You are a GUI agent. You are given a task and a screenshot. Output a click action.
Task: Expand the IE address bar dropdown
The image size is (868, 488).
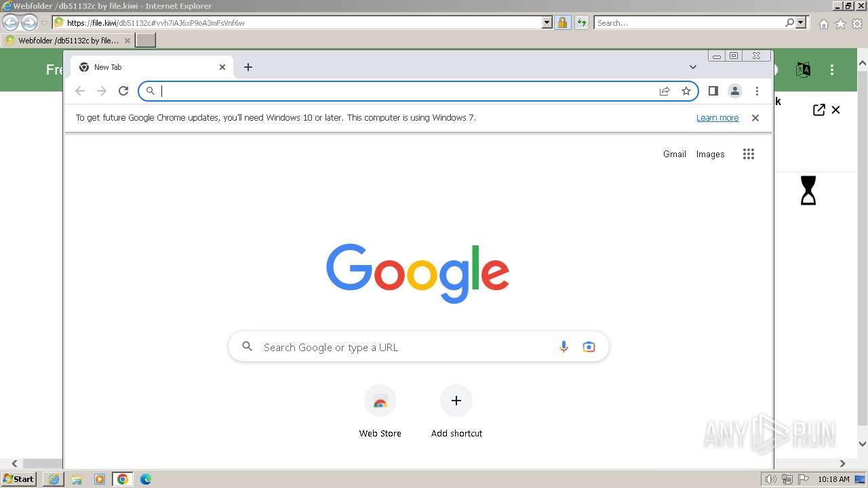coord(547,22)
